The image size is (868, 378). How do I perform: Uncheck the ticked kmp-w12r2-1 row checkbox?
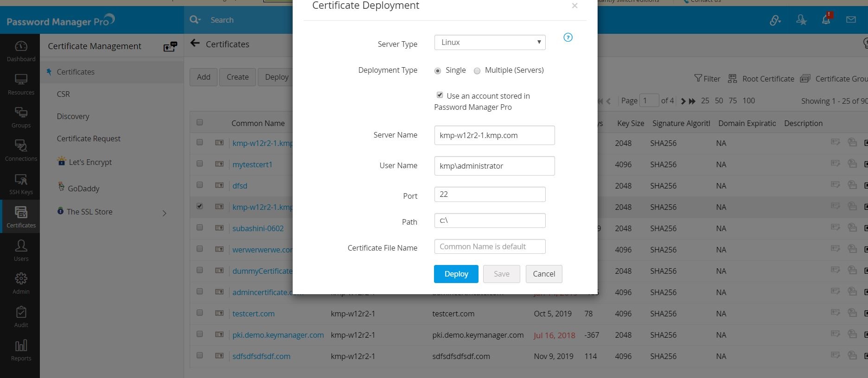[x=200, y=206]
